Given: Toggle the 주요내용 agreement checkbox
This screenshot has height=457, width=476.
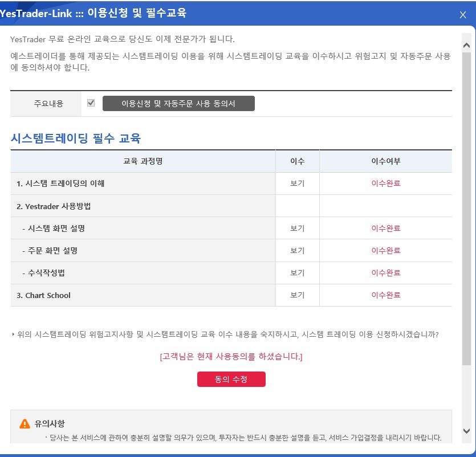Looking at the screenshot, I should click(x=91, y=103).
